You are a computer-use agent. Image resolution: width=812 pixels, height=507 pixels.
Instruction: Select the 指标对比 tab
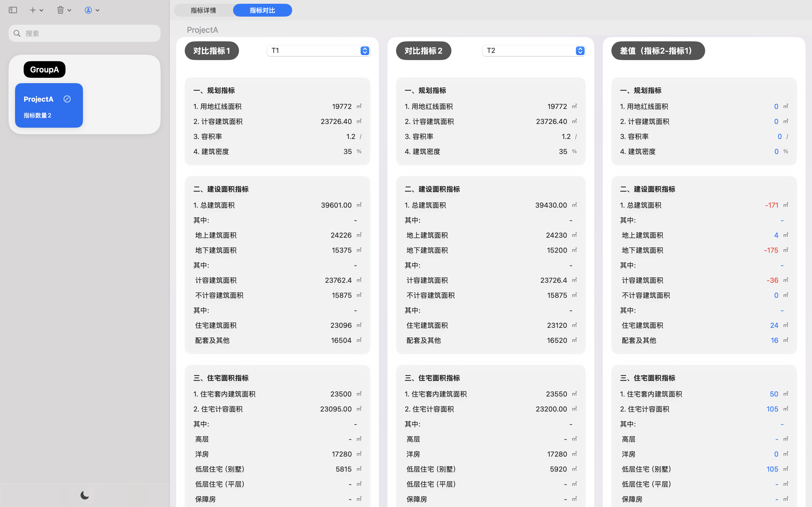pos(262,10)
